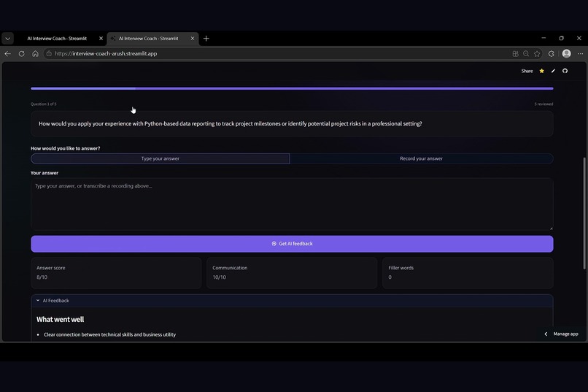Image resolution: width=588 pixels, height=392 pixels.
Task: Open the apps icon in the address bar
Action: (x=515, y=53)
